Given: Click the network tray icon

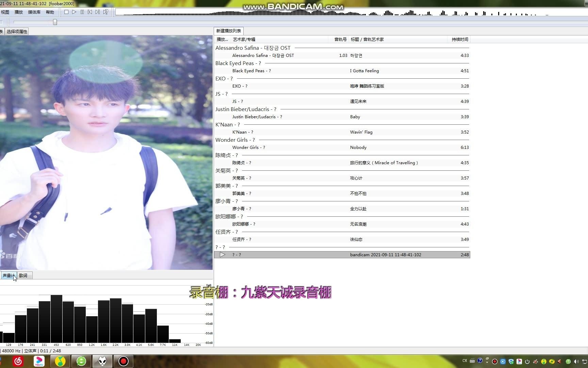Looking at the screenshot, I should click(x=585, y=362).
